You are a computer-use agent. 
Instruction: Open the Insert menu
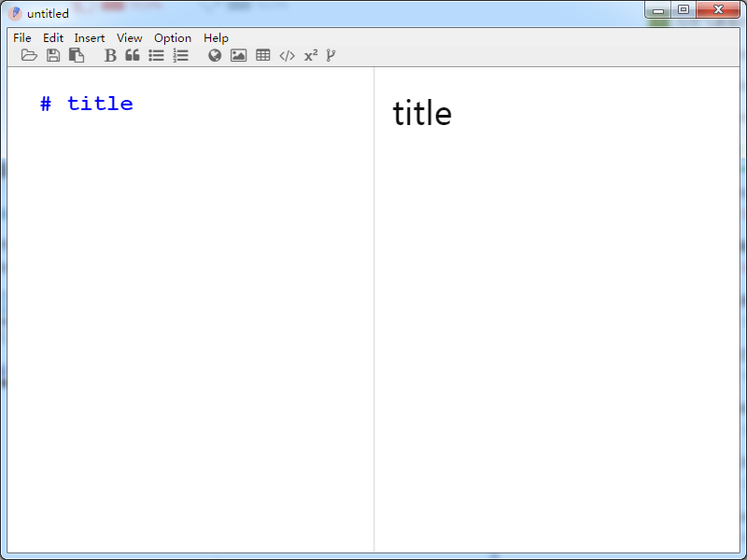click(89, 38)
